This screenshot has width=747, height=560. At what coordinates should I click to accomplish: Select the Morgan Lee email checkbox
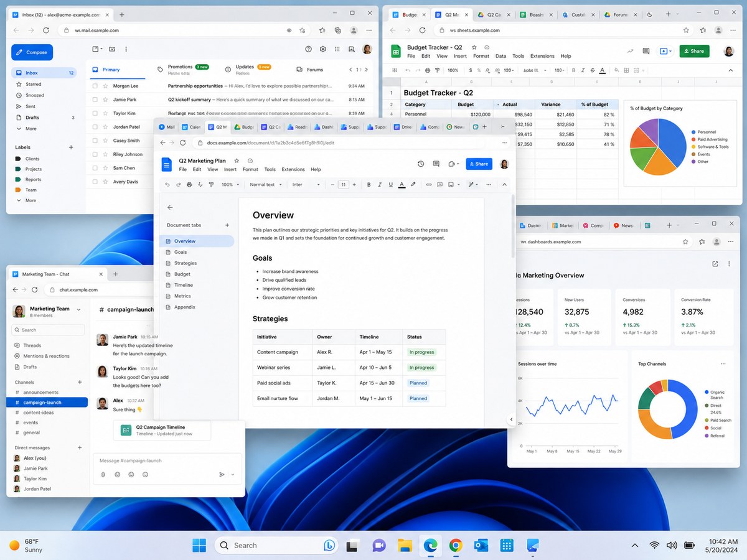tap(95, 86)
